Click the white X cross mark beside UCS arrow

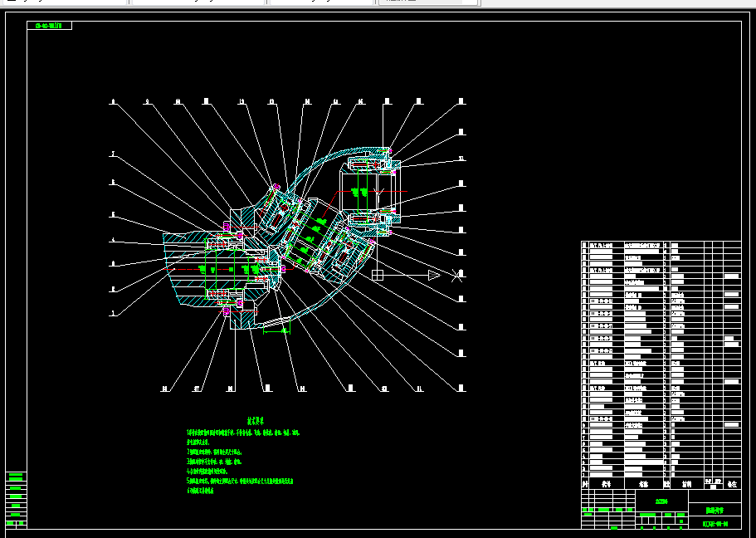[456, 276]
